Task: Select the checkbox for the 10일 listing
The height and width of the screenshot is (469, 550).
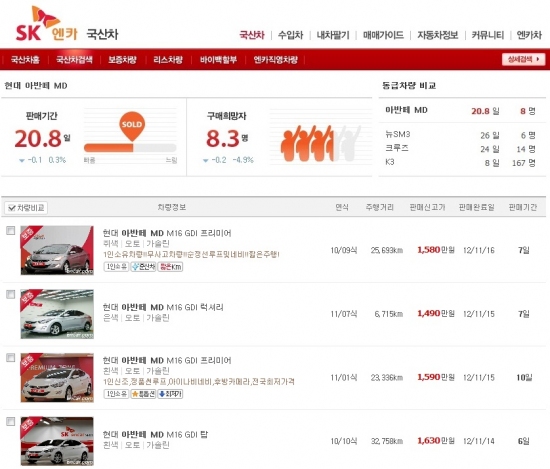Action: (x=11, y=358)
